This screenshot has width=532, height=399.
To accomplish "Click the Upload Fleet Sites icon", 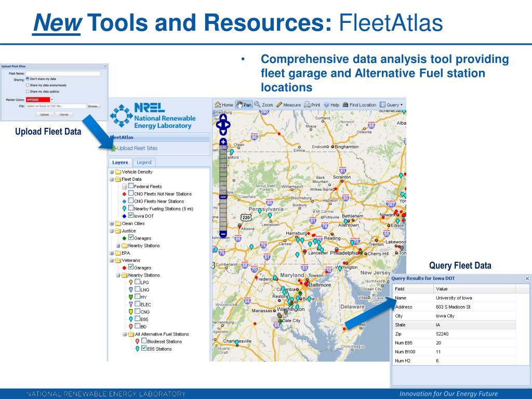I will tap(114, 148).
